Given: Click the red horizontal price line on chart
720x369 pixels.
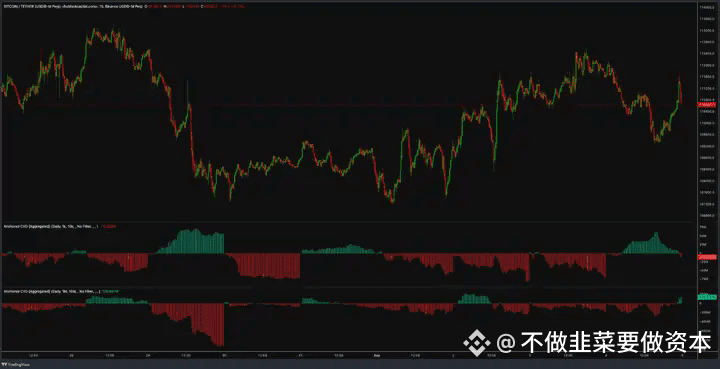Looking at the screenshot, I should [x=349, y=105].
